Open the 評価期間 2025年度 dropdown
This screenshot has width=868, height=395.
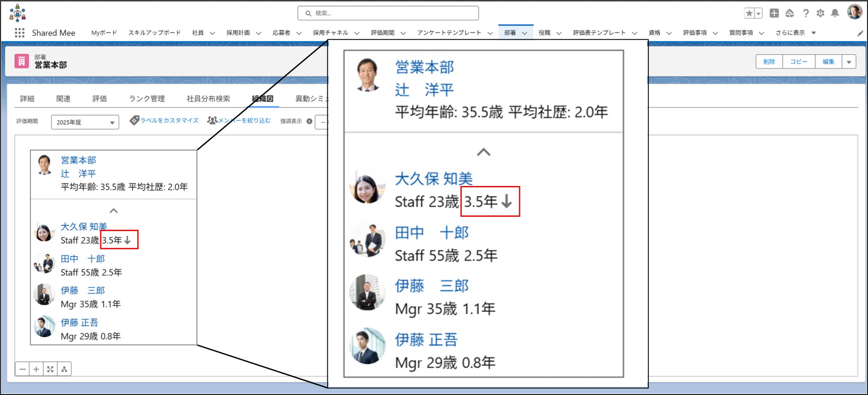[85, 122]
